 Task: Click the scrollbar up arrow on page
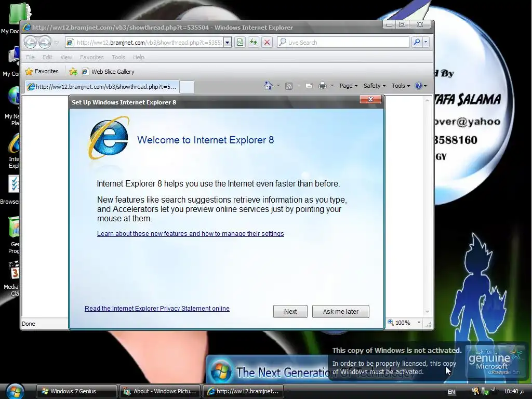(427, 100)
